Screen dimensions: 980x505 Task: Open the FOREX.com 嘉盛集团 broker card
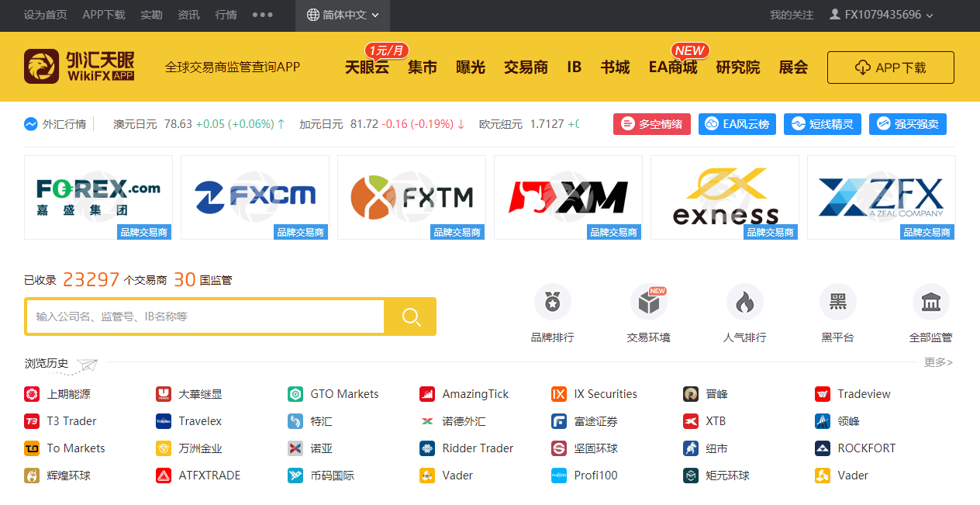pos(98,198)
